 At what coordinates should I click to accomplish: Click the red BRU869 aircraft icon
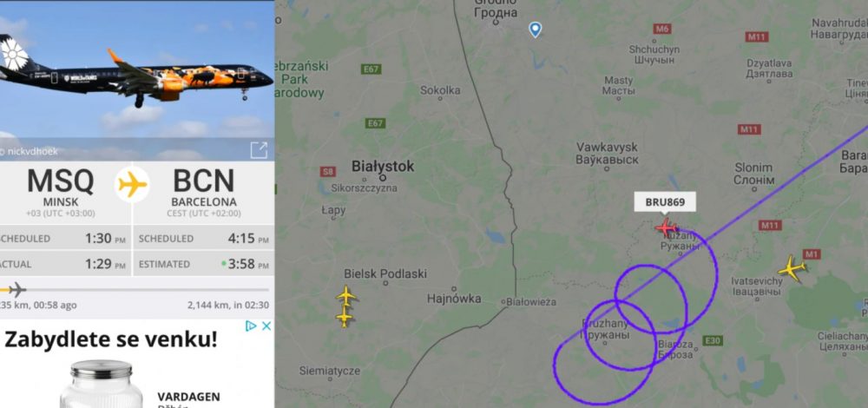666,227
